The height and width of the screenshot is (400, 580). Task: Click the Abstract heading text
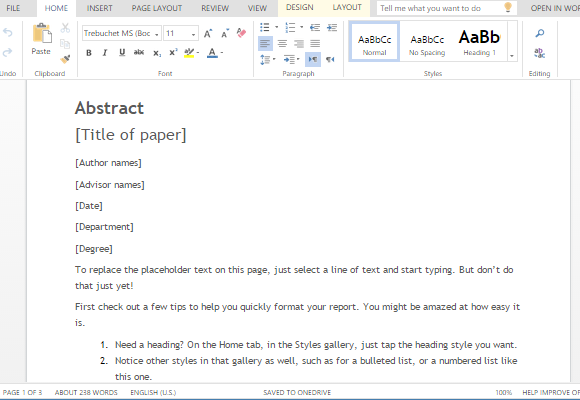109,108
